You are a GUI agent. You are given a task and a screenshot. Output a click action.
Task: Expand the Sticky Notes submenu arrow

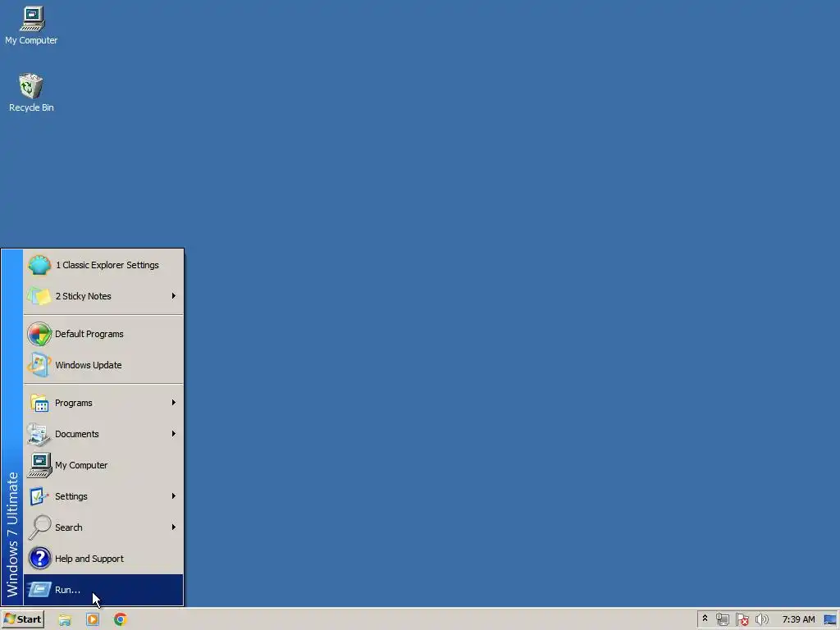pyautogui.click(x=174, y=295)
